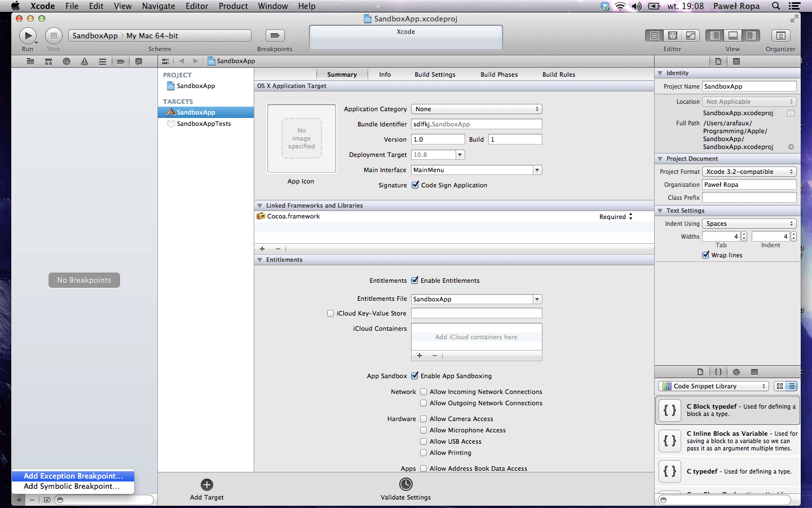
Task: Select the Standard editor
Action: [655, 36]
